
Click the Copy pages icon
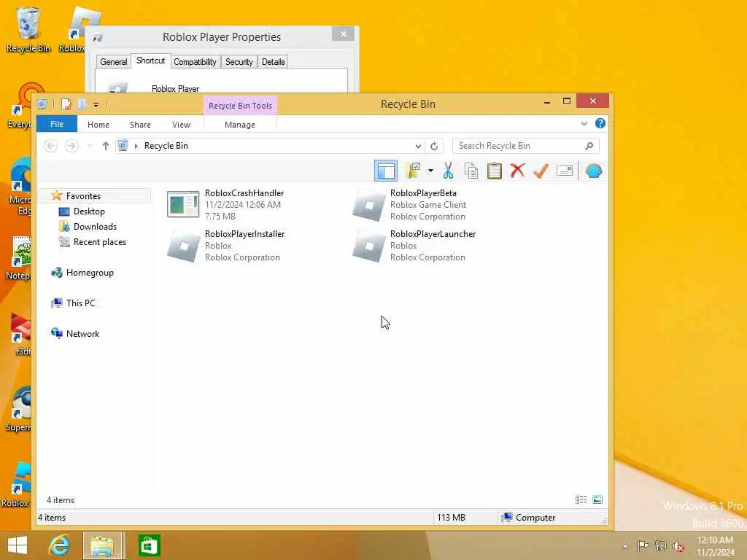point(471,171)
